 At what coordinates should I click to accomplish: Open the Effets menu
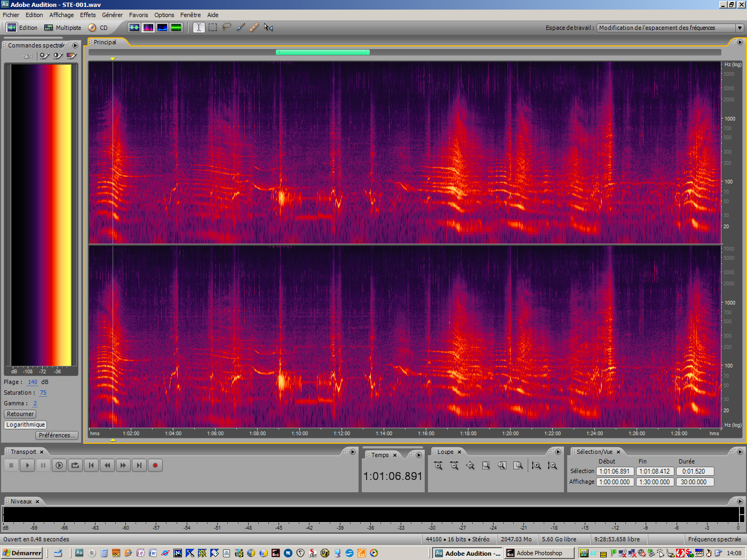tap(87, 14)
